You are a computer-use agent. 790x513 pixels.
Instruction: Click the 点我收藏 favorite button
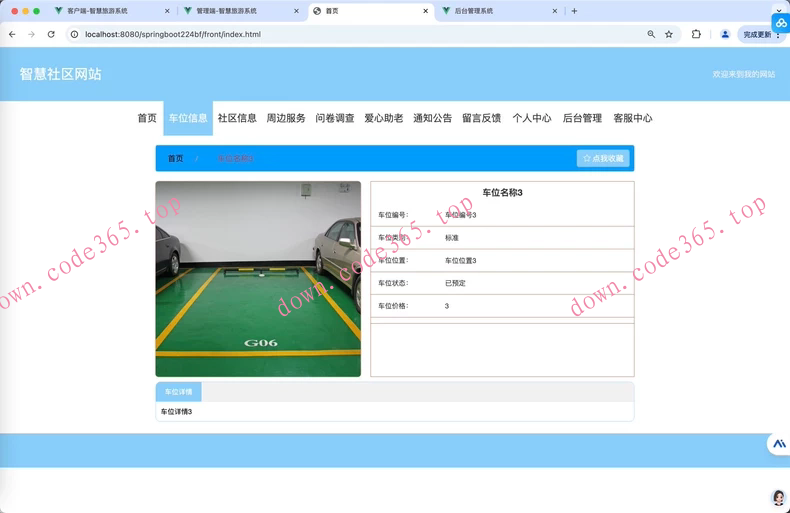coord(603,158)
